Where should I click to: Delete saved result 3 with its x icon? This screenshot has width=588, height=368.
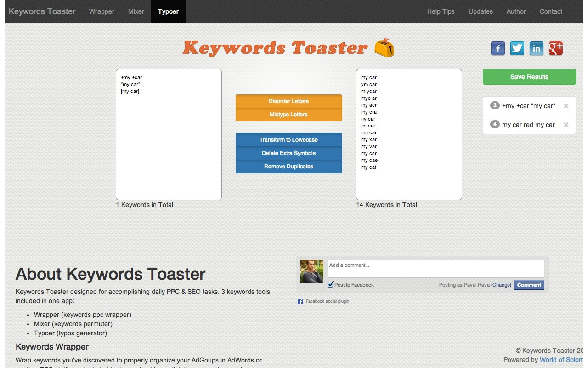566,105
